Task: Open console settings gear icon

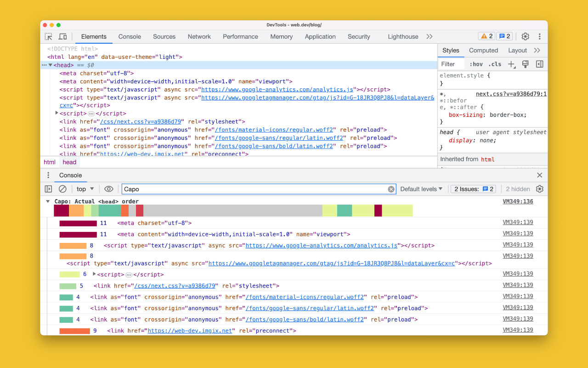Action: [x=540, y=189]
